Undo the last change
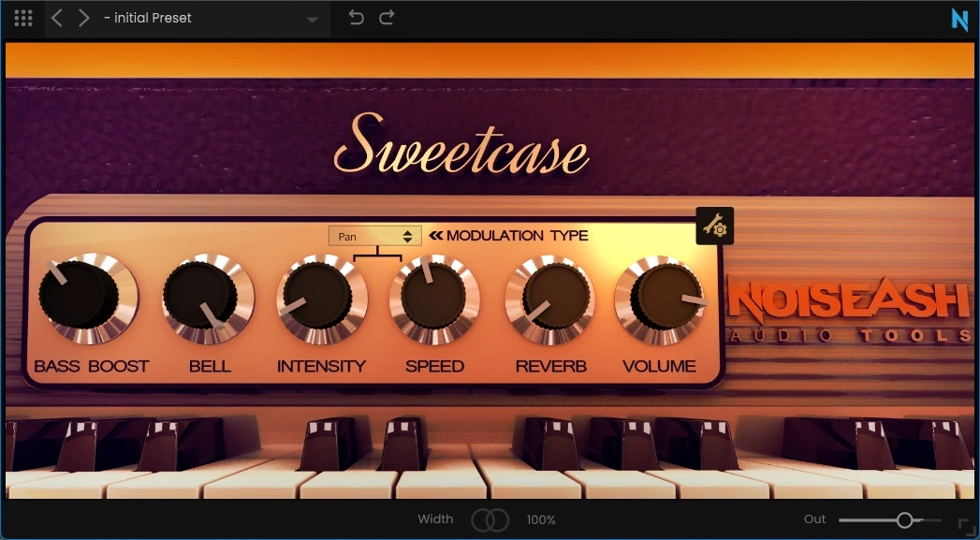 (357, 18)
